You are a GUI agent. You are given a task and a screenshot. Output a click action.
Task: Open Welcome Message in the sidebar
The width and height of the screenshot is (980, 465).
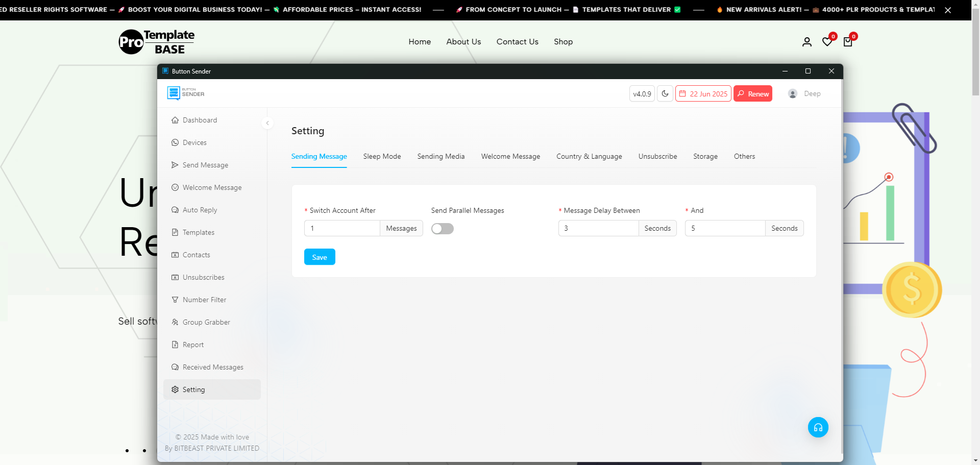pos(212,187)
